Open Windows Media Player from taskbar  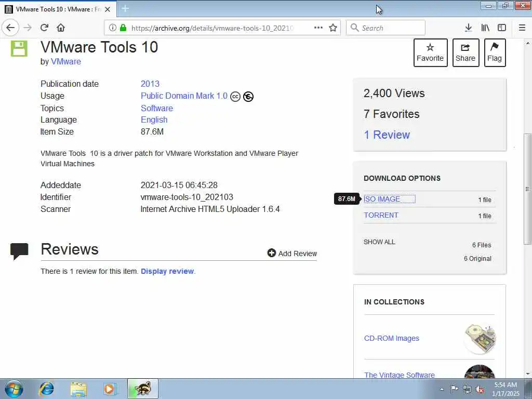point(110,389)
